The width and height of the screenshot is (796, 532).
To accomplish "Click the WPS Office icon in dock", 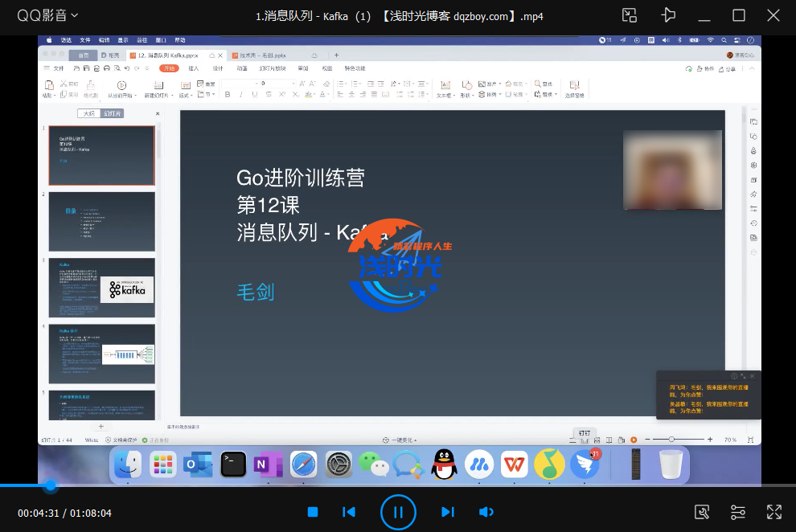I will 514,464.
